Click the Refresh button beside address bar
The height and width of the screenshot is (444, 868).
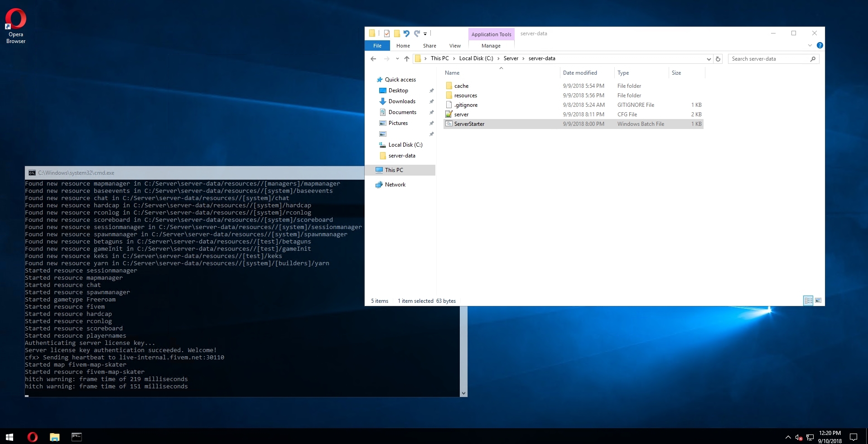pyautogui.click(x=718, y=59)
